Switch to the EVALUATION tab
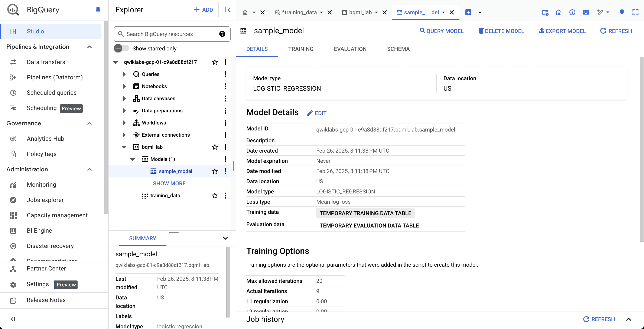Screen dimensions: 644x329 click(x=350, y=49)
